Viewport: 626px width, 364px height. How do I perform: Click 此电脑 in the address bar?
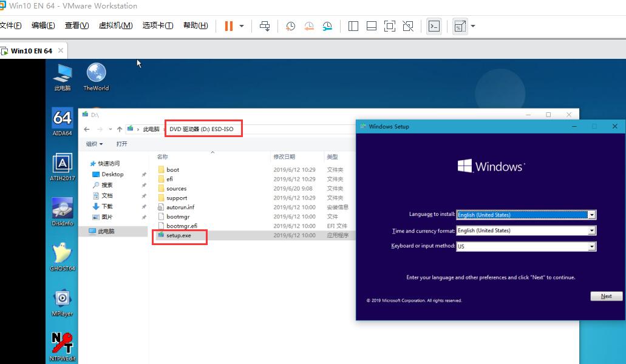(151, 129)
